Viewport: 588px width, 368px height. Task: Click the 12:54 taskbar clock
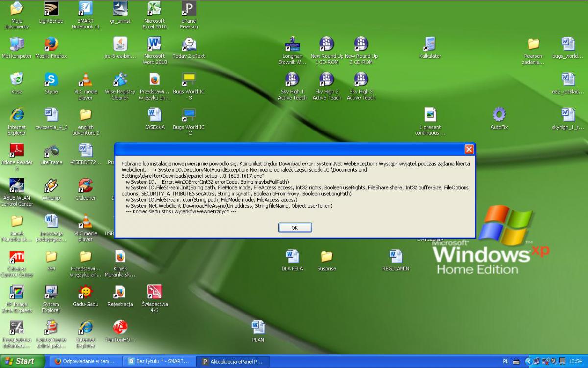575,361
